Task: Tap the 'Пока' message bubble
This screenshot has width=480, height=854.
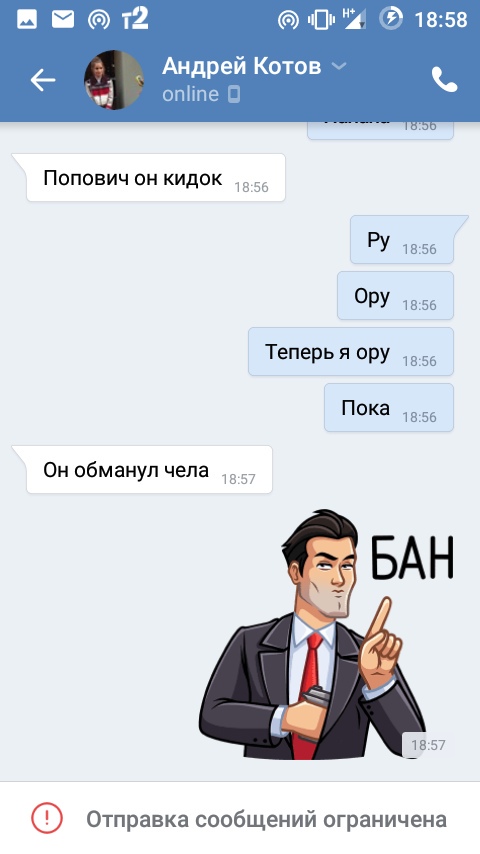Action: 389,408
